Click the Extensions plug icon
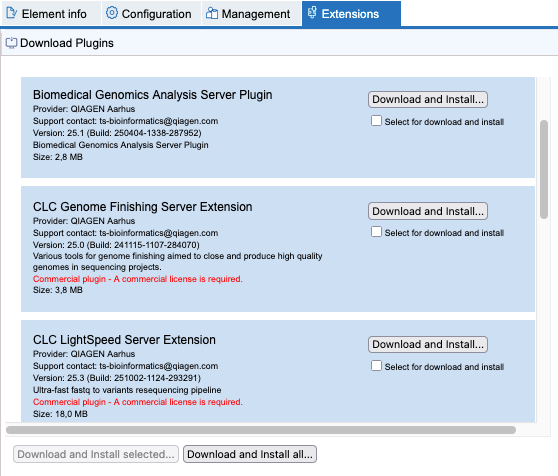The image size is (558, 476). pyautogui.click(x=312, y=12)
